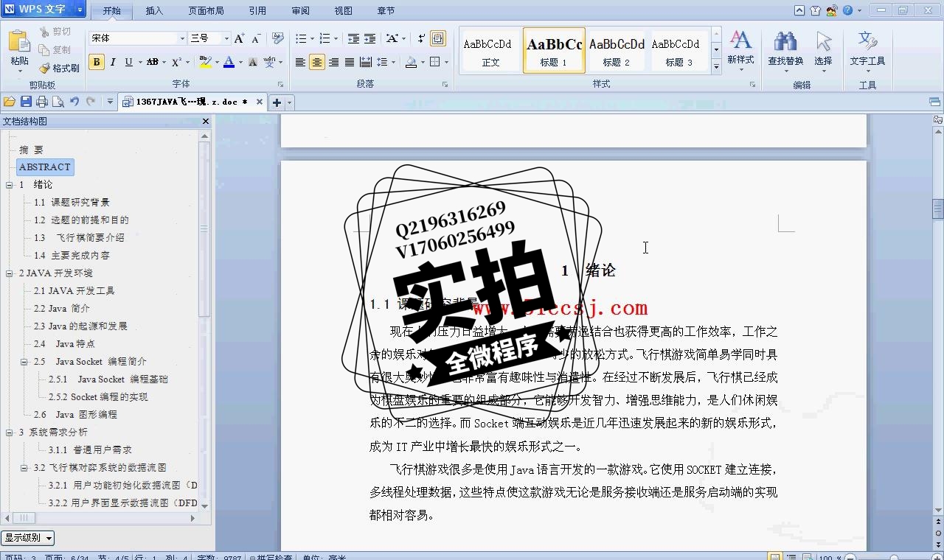Viewport: 944px width, 560px height.
Task: Click the Save icon in quick toolbar
Action: click(26, 102)
